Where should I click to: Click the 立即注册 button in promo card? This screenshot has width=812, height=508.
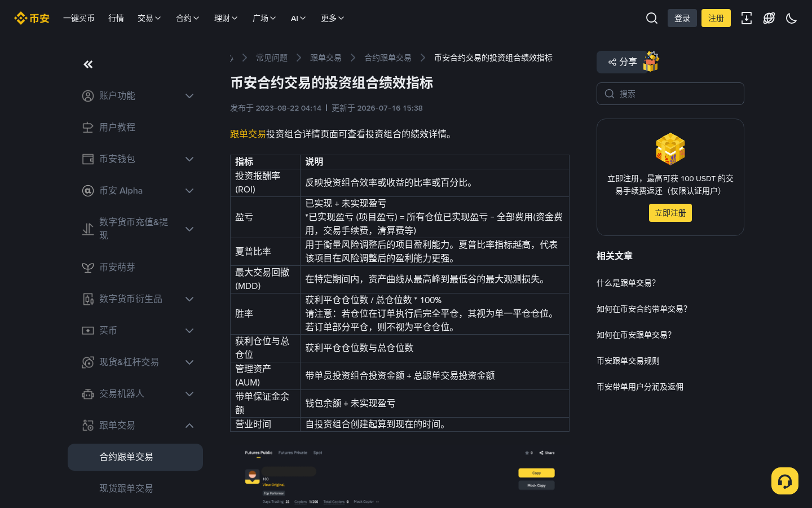pyautogui.click(x=670, y=213)
